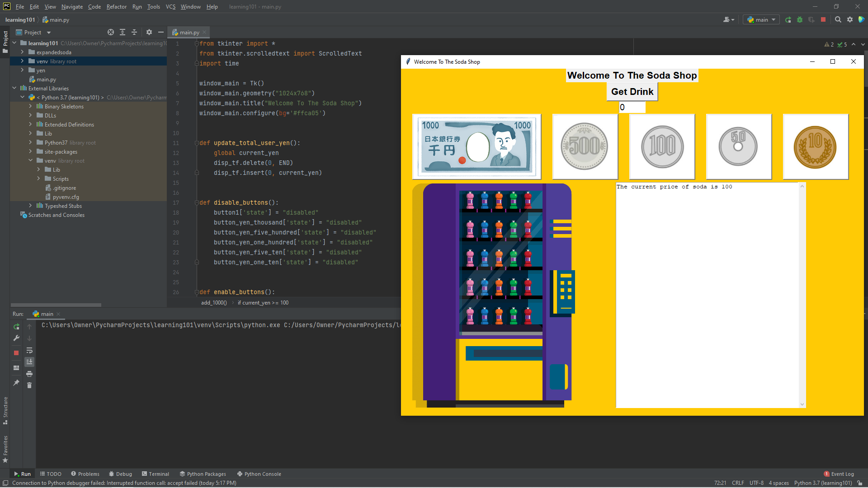Click the print icon in the Run panel

click(x=29, y=374)
